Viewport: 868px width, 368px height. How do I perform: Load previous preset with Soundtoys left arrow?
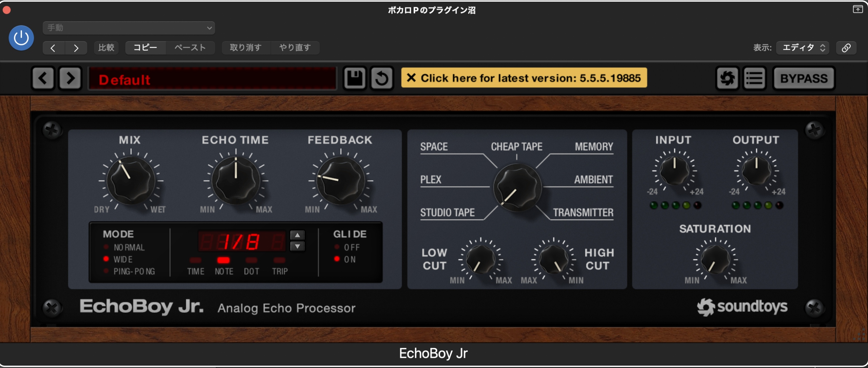click(x=43, y=78)
